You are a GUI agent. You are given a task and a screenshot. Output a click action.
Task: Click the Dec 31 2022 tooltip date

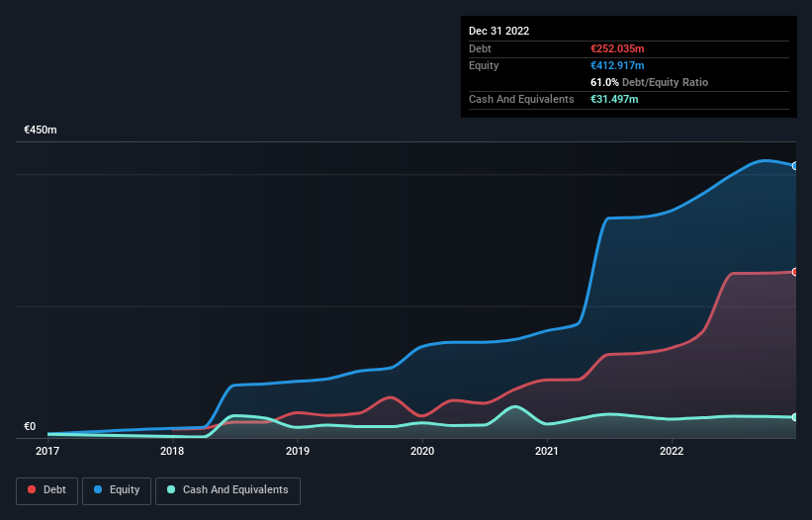pos(498,31)
